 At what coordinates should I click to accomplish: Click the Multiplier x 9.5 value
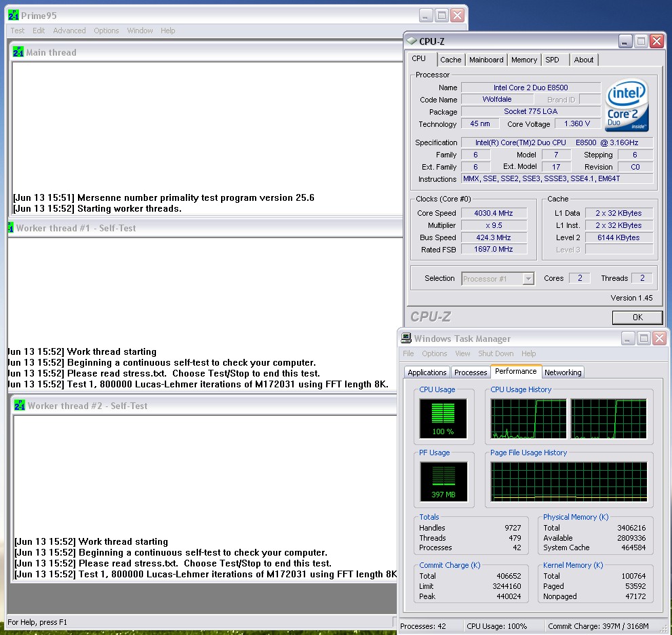494,225
